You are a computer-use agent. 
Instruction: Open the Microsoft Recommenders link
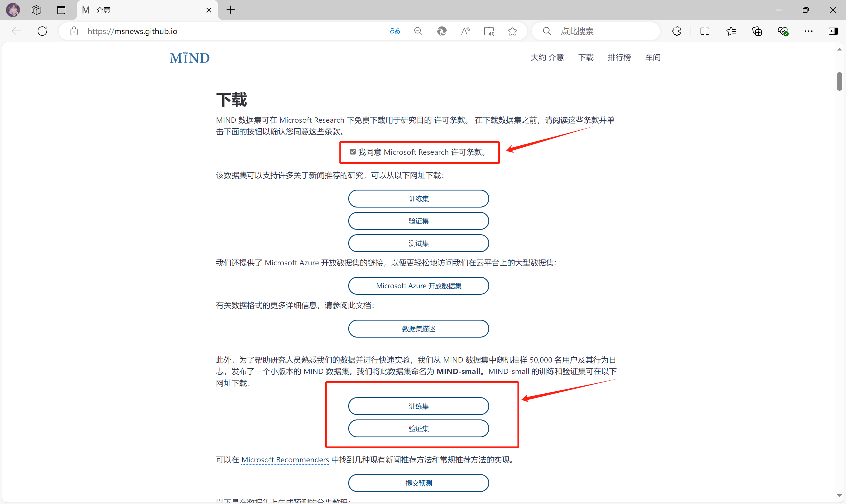(285, 459)
